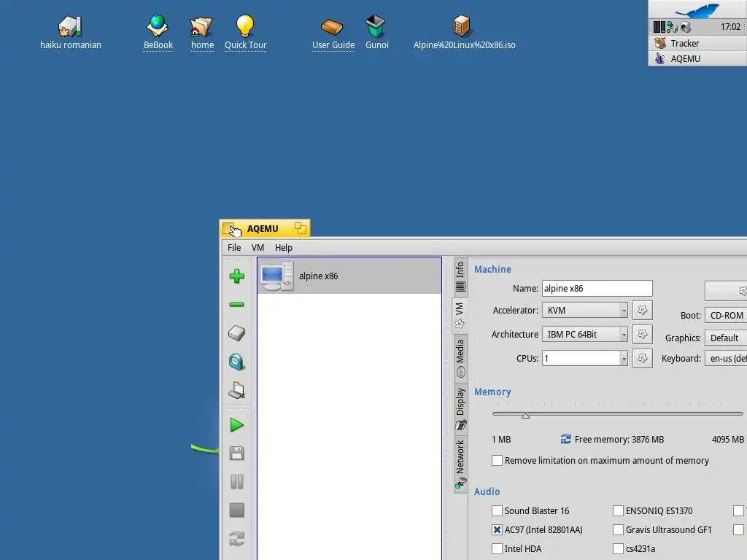This screenshot has width=747, height=560.
Task: Open the Deskbar blue feather leaf menu
Action: 698,9
